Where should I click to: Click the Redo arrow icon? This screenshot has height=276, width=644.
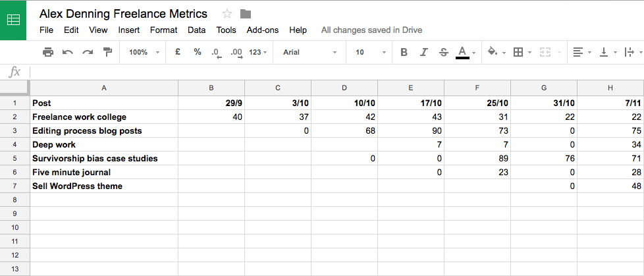coord(88,52)
